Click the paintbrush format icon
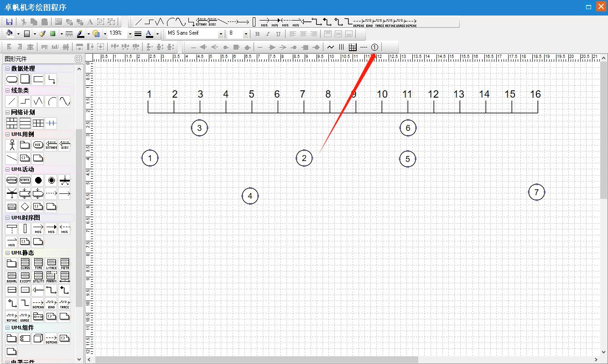608x364 pixels. tap(42, 34)
